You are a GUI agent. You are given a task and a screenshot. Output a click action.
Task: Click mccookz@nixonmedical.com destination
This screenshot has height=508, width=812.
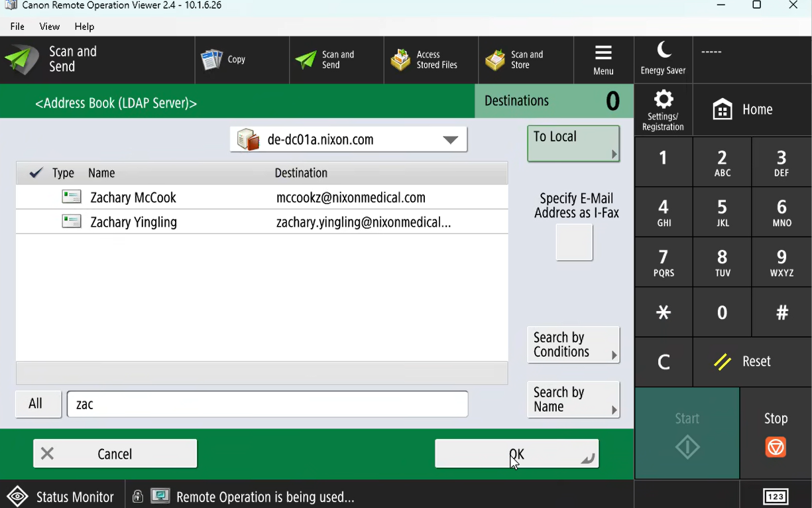(x=351, y=198)
